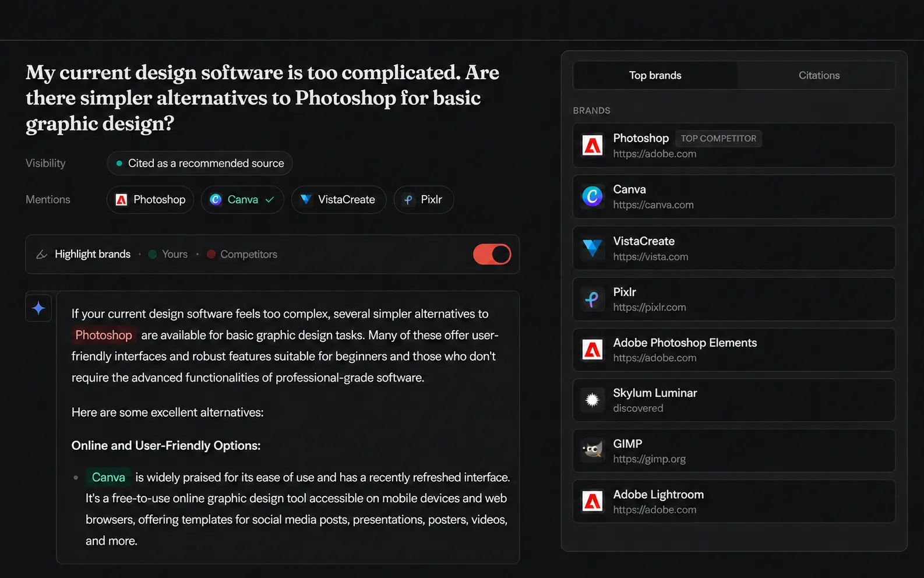Click the 'Online and User-Friendly Options:' heading

[x=166, y=446]
